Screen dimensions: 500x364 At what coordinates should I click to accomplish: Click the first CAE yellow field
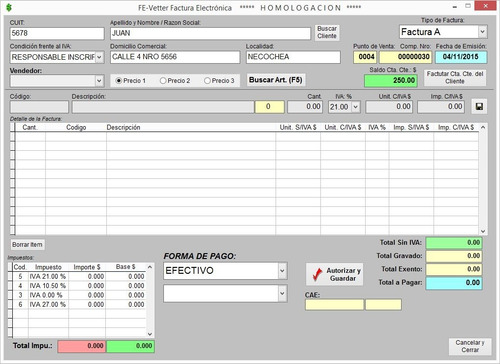point(334,305)
